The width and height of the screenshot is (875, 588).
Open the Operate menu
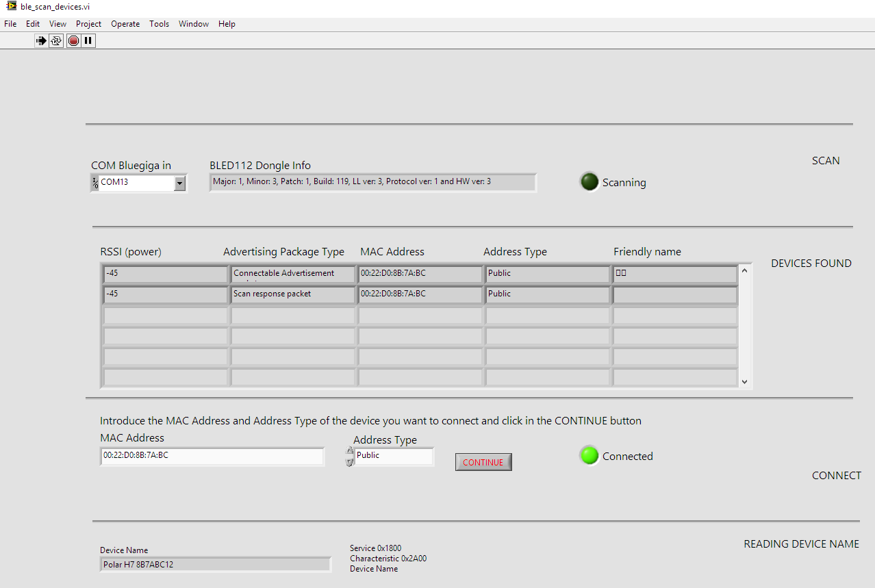(125, 24)
